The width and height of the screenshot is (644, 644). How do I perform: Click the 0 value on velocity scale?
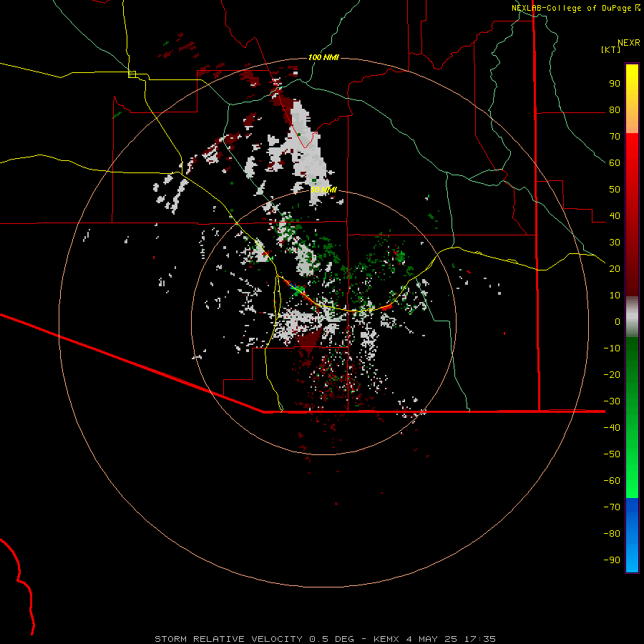pyautogui.click(x=618, y=321)
